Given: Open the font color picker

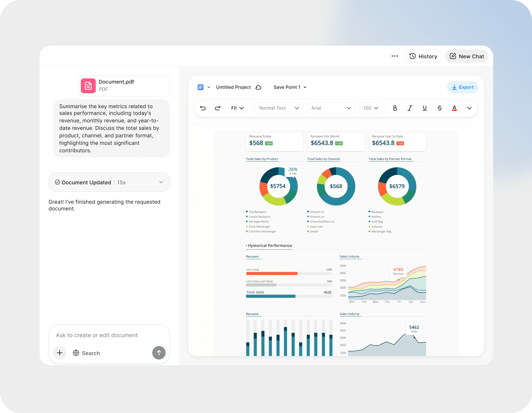Looking at the screenshot, I should (x=454, y=108).
